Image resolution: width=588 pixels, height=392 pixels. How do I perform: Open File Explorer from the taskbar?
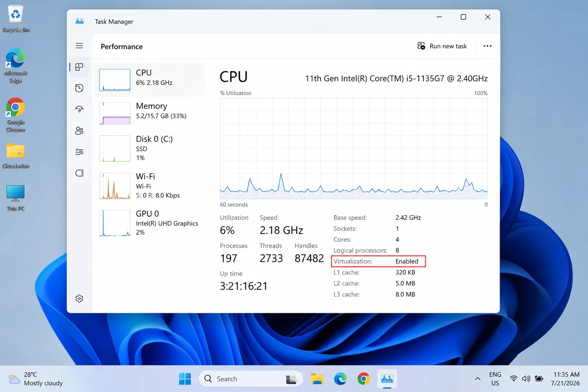[317, 379]
